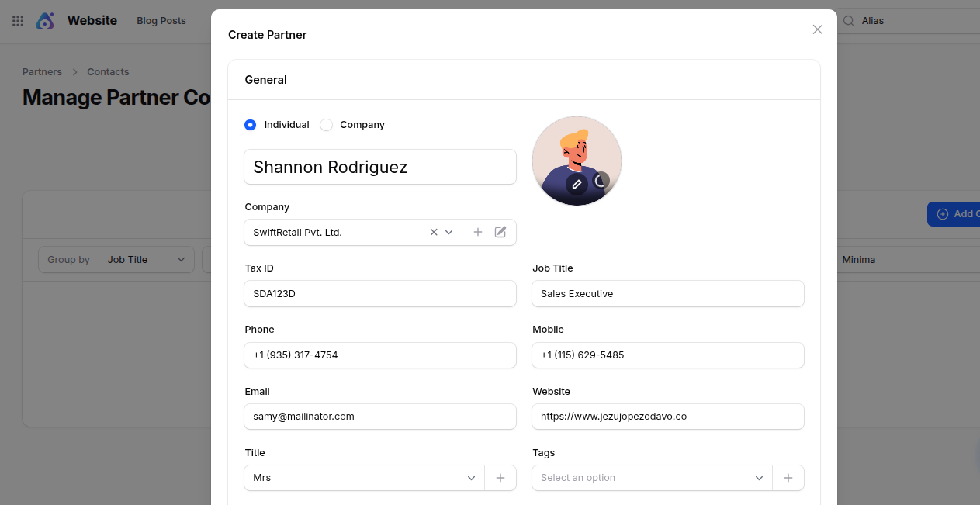Viewport: 980px width, 505px height.
Task: Add a new Title using the plus icon
Action: pyautogui.click(x=500, y=478)
